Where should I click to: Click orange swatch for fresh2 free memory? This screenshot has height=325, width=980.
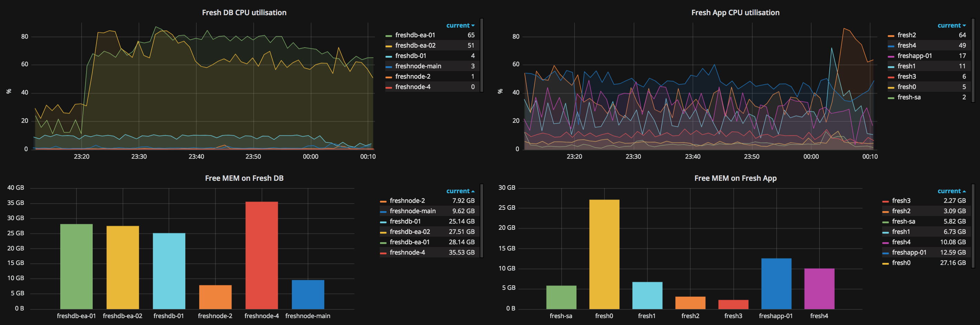click(885, 212)
